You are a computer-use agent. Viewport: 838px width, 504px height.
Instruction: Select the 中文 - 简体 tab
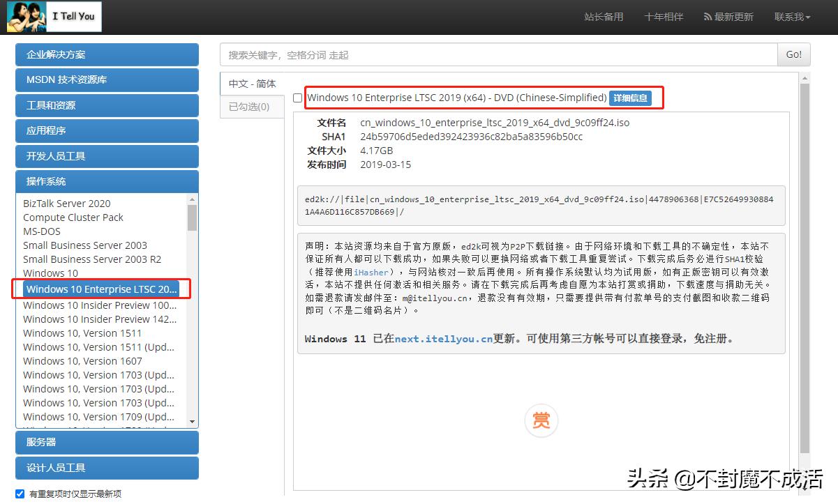[x=250, y=83]
